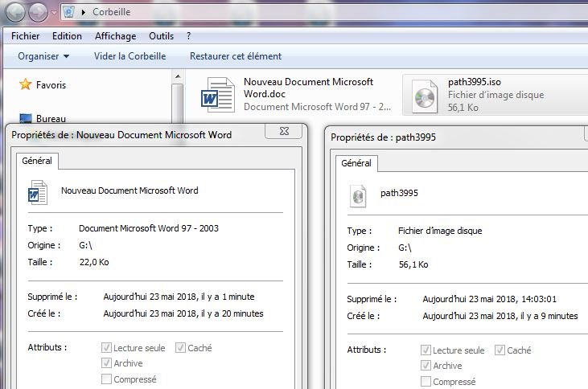
Task: Click the Favoris star icon
Action: tap(25, 84)
